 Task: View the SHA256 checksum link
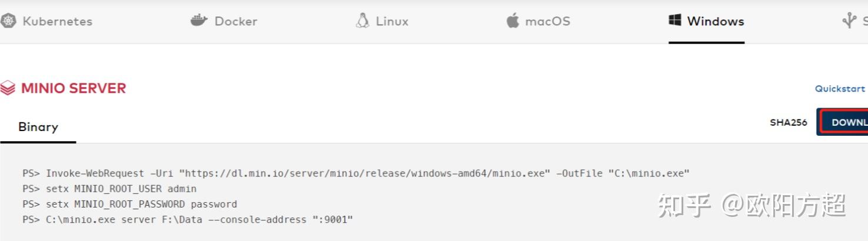pyautogui.click(x=788, y=122)
